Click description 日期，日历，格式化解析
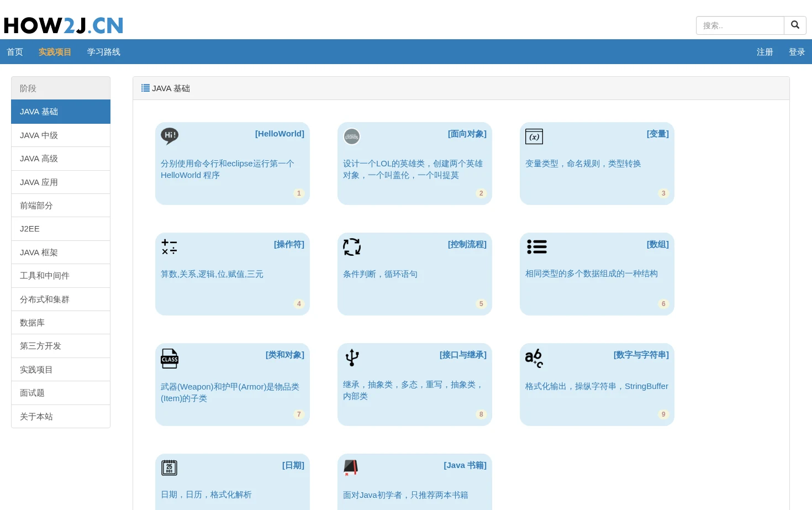812x510 pixels. pyautogui.click(x=206, y=495)
